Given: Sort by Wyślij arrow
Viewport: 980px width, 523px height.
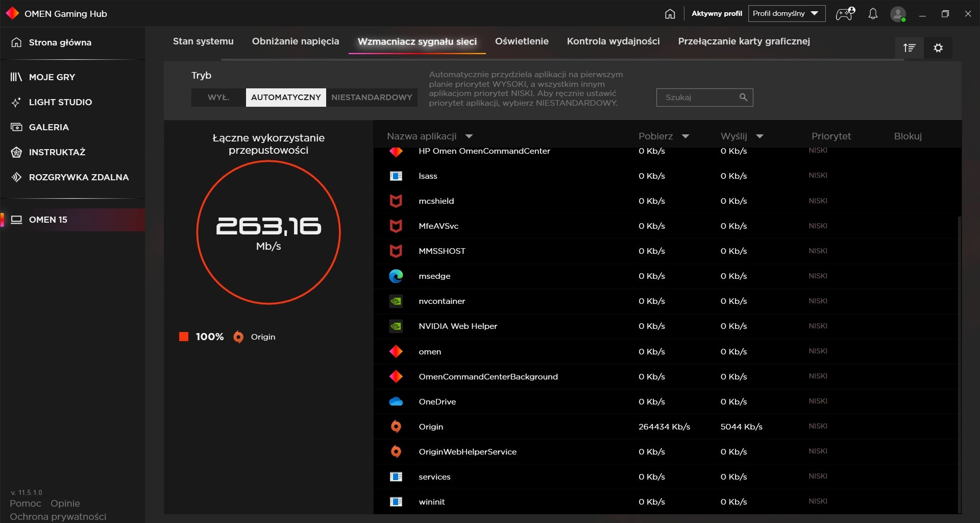Looking at the screenshot, I should coord(759,136).
